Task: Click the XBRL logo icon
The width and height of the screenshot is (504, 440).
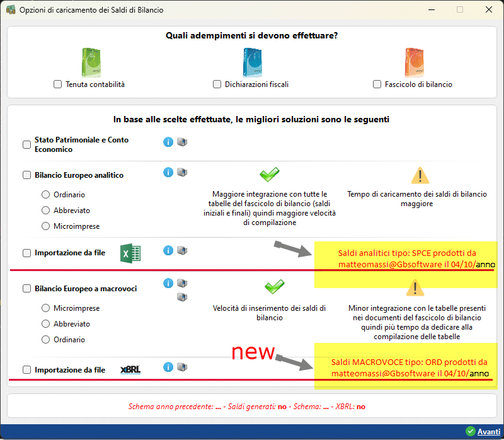Action: (130, 370)
